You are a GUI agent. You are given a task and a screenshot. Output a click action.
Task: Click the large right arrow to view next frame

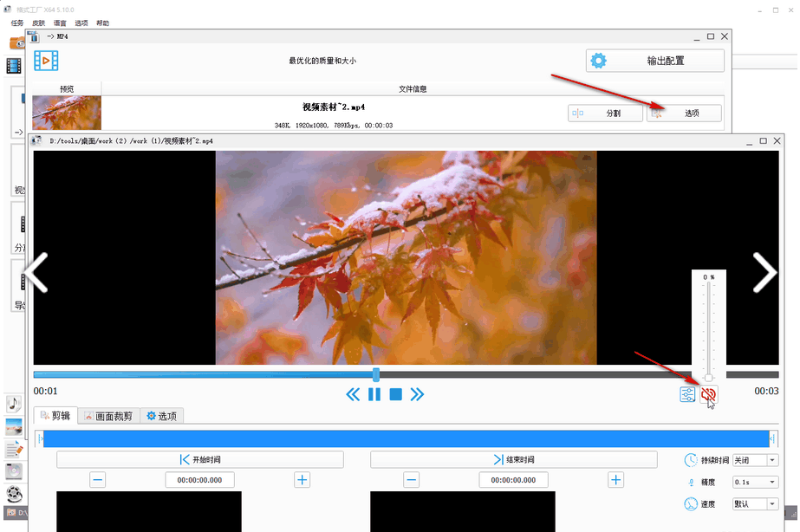tap(764, 273)
